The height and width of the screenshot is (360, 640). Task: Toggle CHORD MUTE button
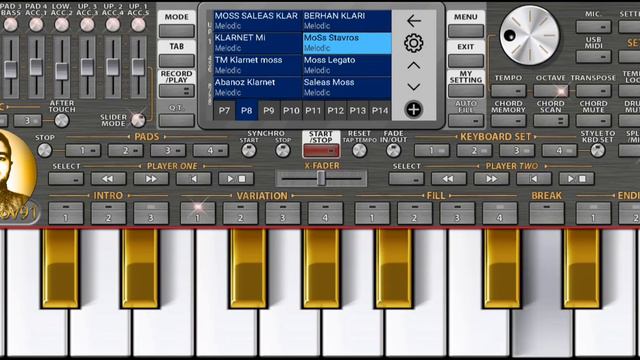click(x=593, y=120)
